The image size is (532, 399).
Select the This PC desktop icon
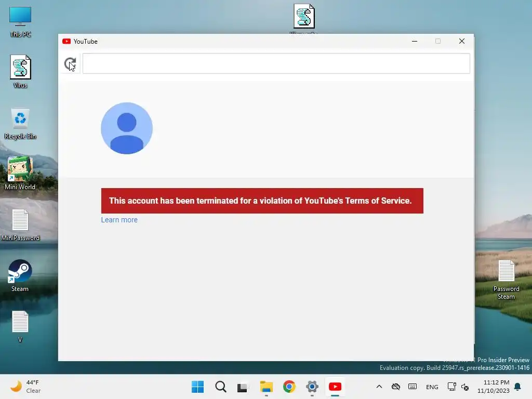[x=20, y=22]
